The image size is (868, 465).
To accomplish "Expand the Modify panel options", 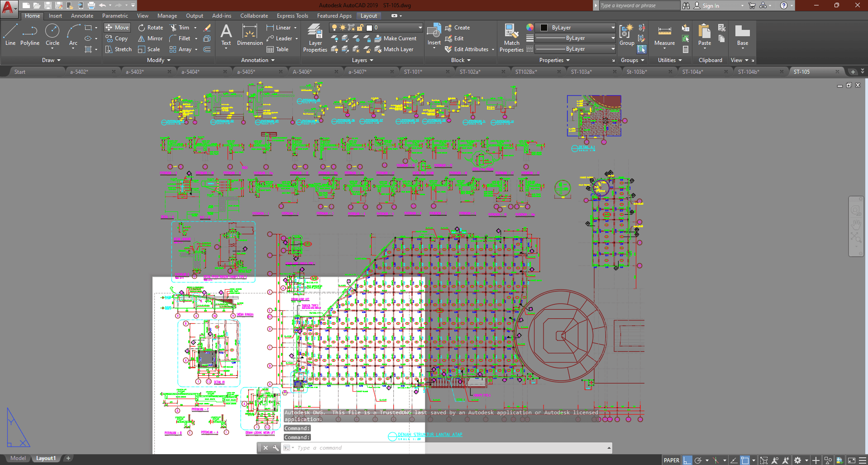I will click(159, 60).
